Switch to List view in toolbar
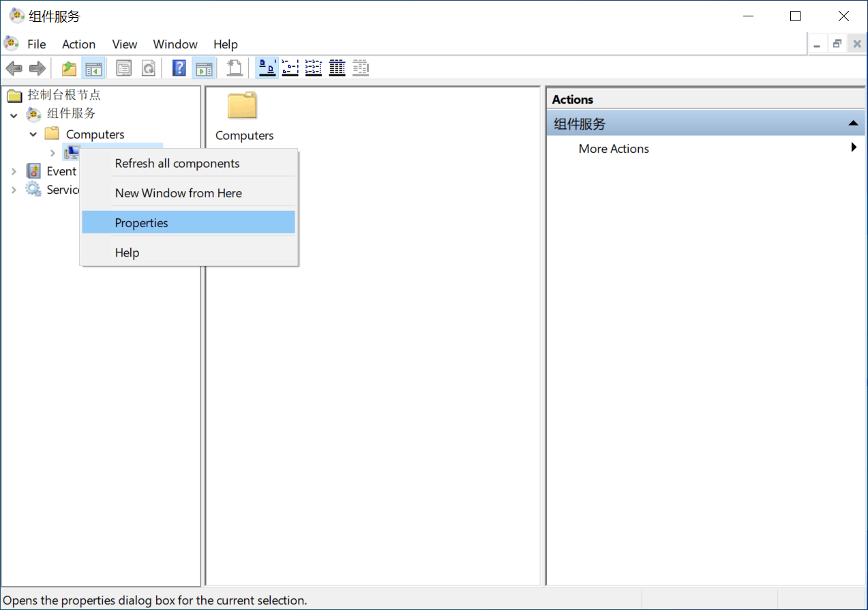 tap(314, 68)
